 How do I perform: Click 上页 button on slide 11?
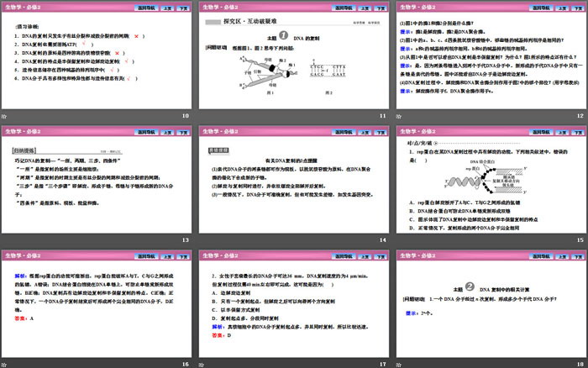click(x=365, y=8)
